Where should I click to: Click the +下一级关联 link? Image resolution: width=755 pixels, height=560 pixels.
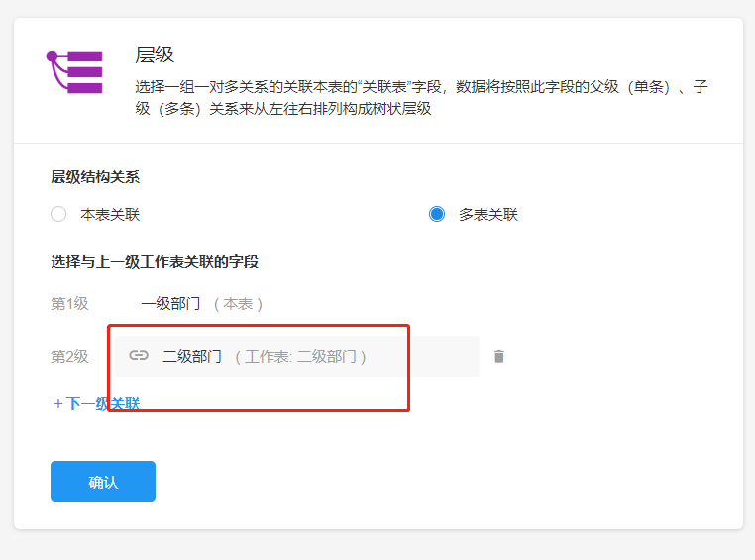tap(96, 403)
